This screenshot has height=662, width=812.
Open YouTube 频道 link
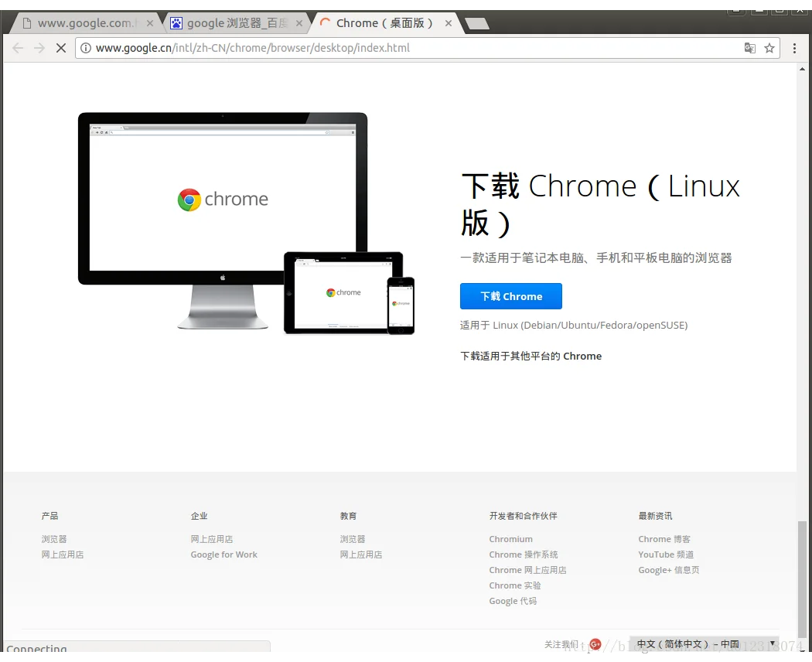coord(665,555)
